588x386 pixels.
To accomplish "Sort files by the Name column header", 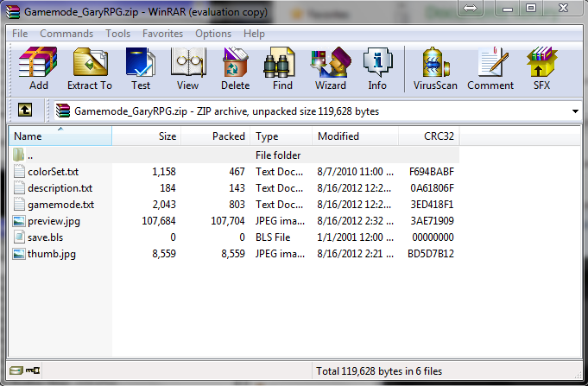I will click(59, 136).
